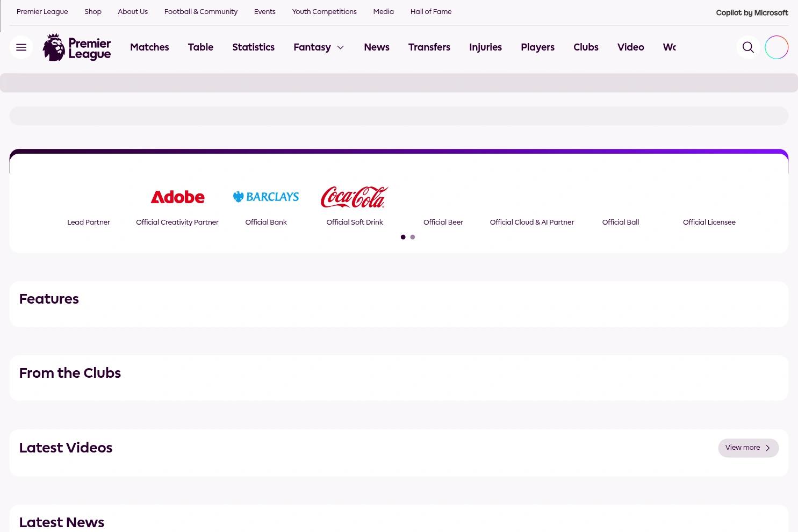Visit the About Us link

[133, 12]
